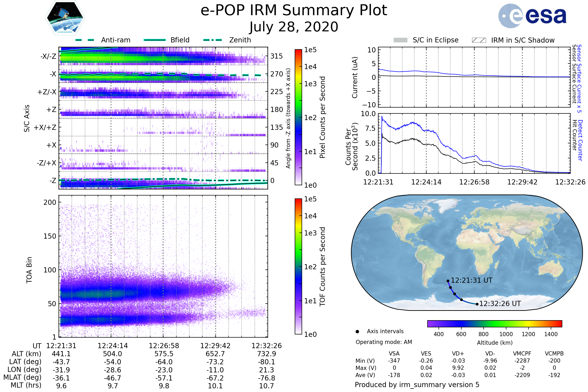This screenshot has width=588, height=392.
Task: Click the TOF Counts per Second colorbar
Action: point(298,266)
